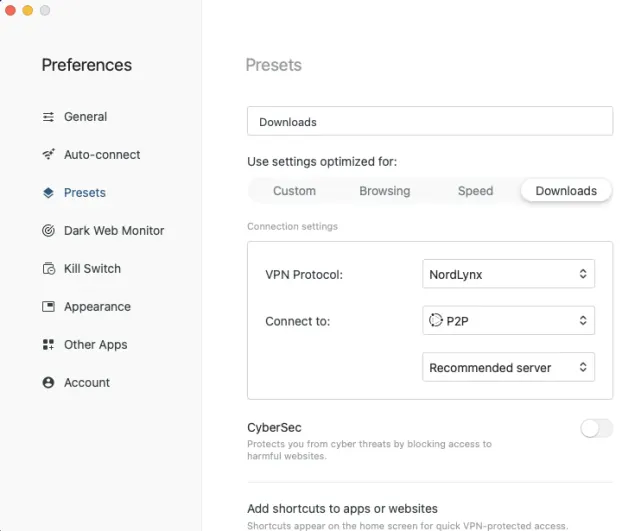The height and width of the screenshot is (531, 640).
Task: Click the Kill Switch icon
Action: (48, 269)
